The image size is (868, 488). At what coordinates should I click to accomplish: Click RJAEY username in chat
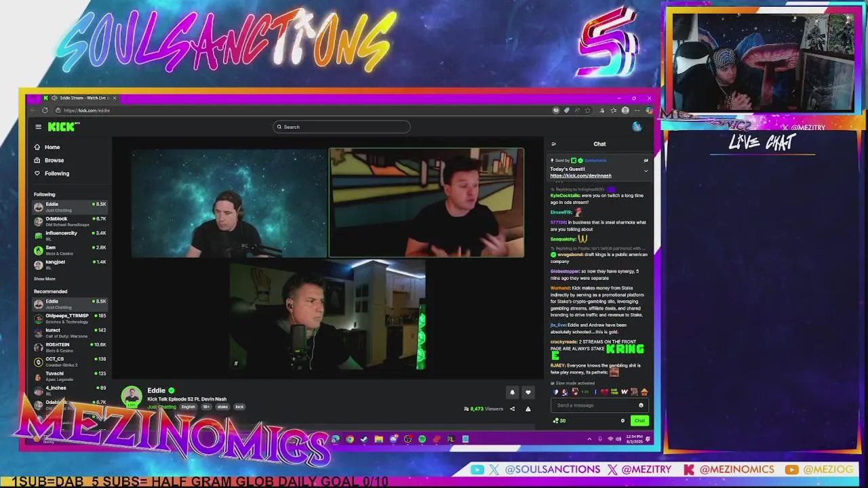tap(557, 366)
